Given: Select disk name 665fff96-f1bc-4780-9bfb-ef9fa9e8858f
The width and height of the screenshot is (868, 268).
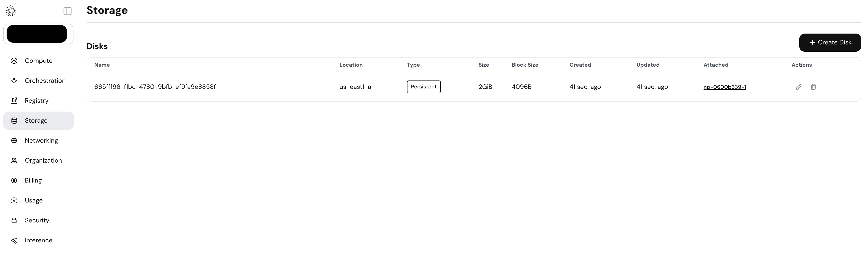Looking at the screenshot, I should (155, 87).
